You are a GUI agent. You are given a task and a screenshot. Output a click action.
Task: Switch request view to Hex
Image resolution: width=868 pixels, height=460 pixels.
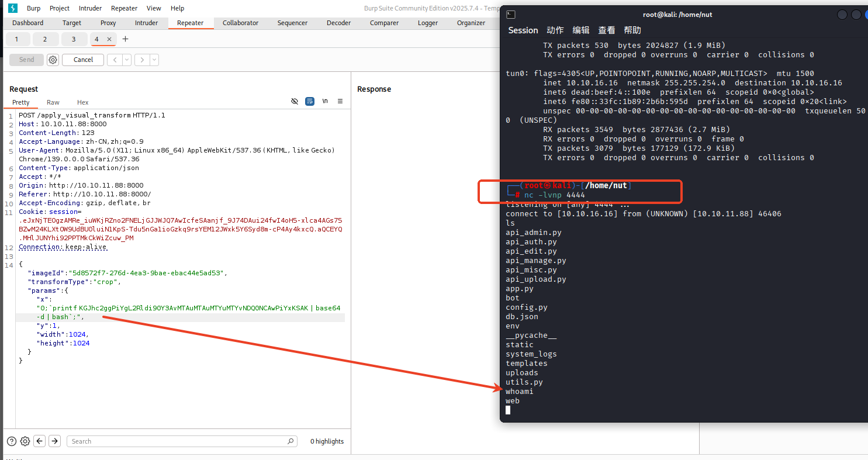[83, 102]
